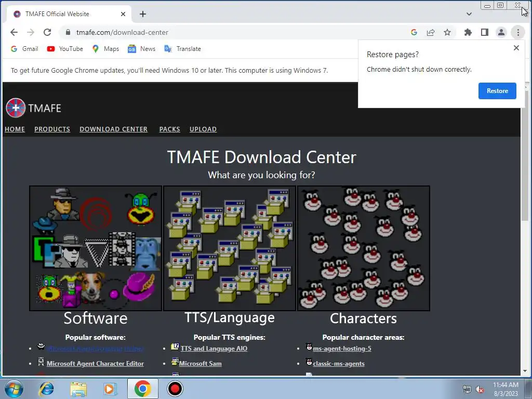The height and width of the screenshot is (399, 532).
Task: Open the PACKS nav item
Action: (170, 129)
